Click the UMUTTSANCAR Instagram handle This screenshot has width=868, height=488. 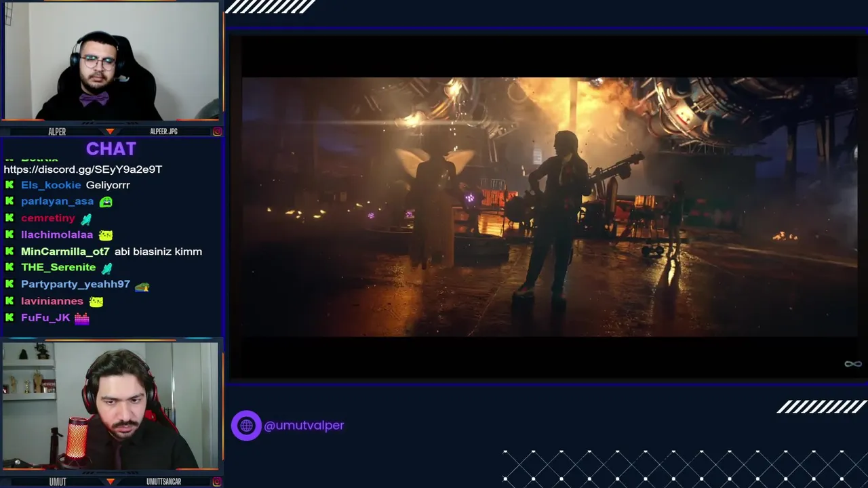point(163,482)
